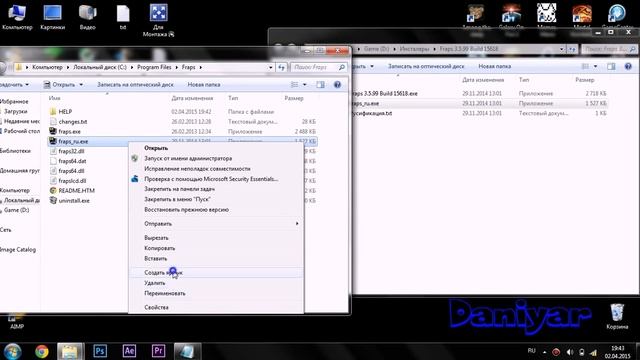Click Новая папка in Fraps window
The width and height of the screenshot is (640, 360).
[x=204, y=84]
